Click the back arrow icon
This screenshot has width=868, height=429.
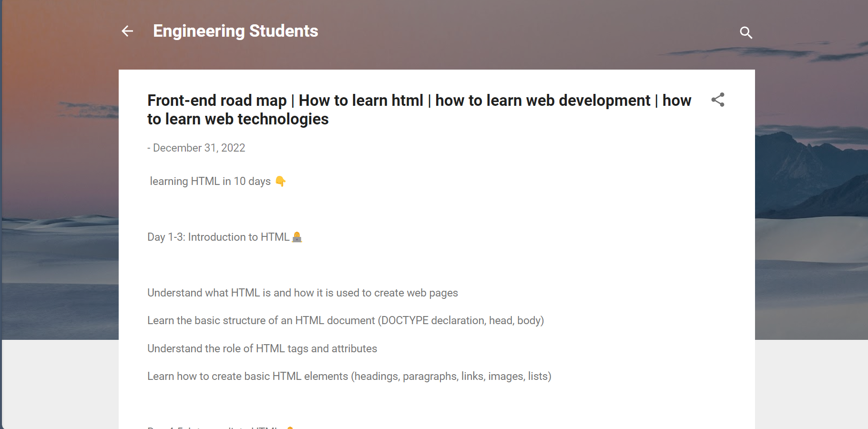(x=127, y=31)
